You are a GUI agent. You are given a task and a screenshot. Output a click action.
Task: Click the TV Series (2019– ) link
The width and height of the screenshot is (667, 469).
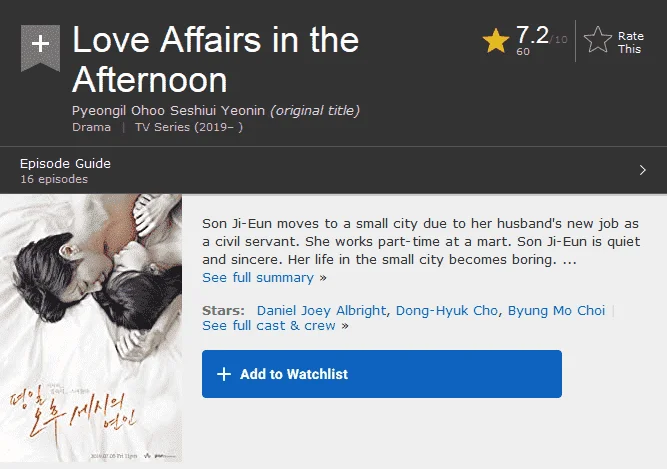[x=189, y=127]
